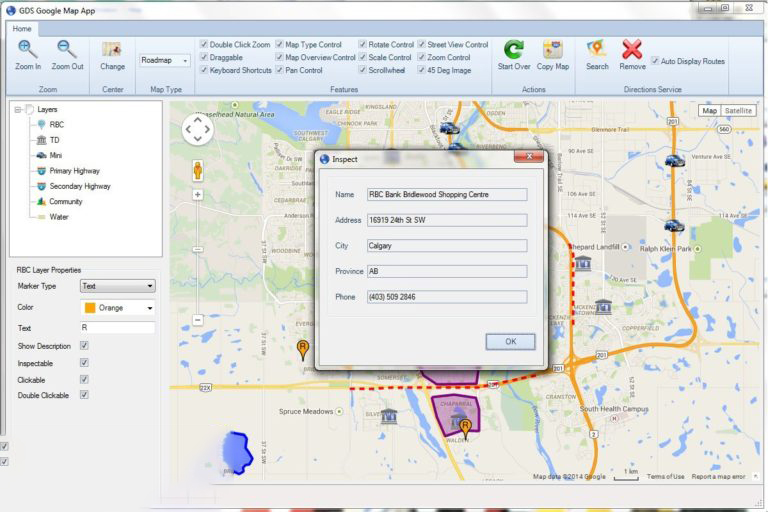Click the Text field containing R
768x512 pixels.
pyautogui.click(x=118, y=327)
